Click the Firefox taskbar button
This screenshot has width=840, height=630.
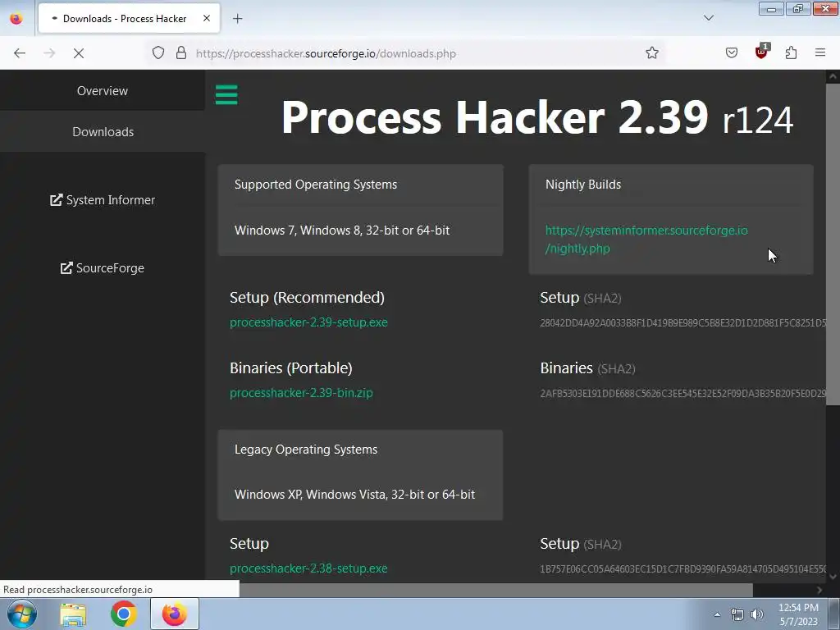(175, 614)
